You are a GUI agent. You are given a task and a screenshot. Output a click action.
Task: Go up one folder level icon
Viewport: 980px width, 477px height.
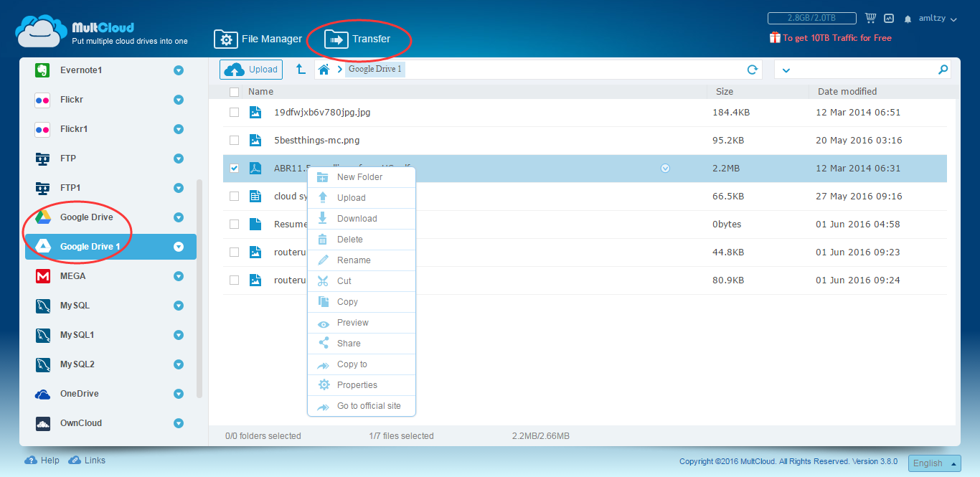[301, 70]
